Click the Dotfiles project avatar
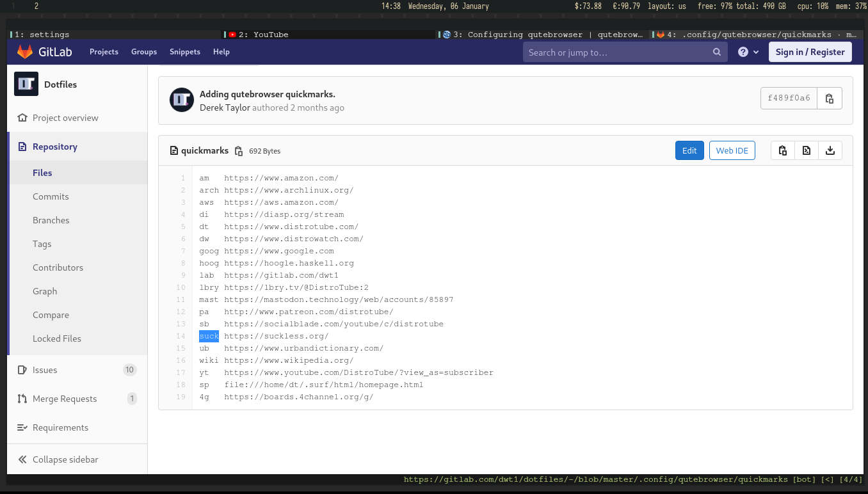 coord(26,84)
